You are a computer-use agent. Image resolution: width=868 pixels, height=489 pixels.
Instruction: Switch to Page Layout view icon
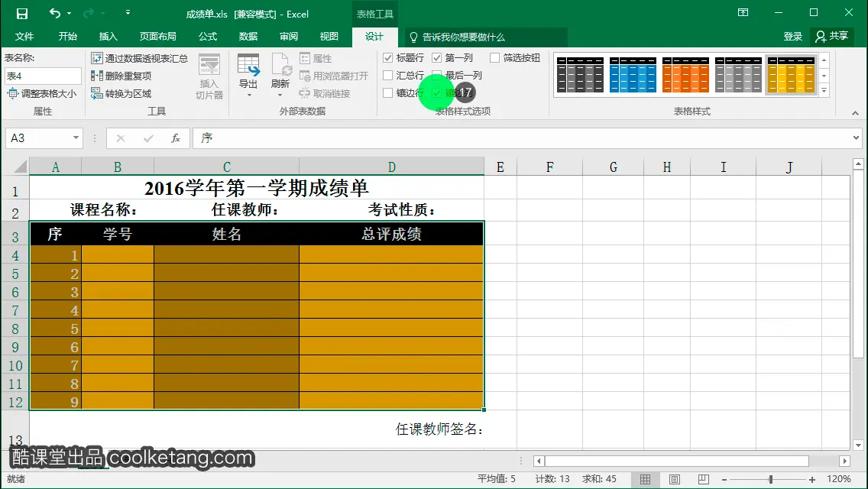pos(674,479)
